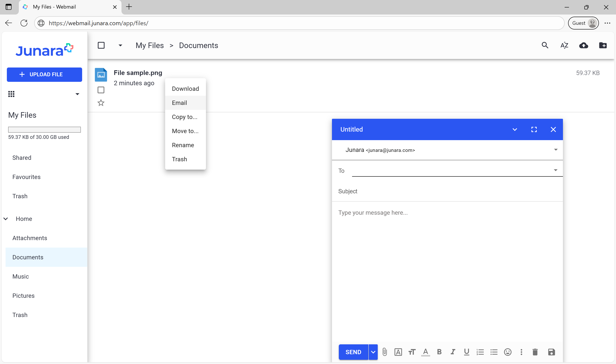Image resolution: width=616 pixels, height=364 pixels.
Task: Star File sample.png as favourite
Action: pyautogui.click(x=101, y=103)
